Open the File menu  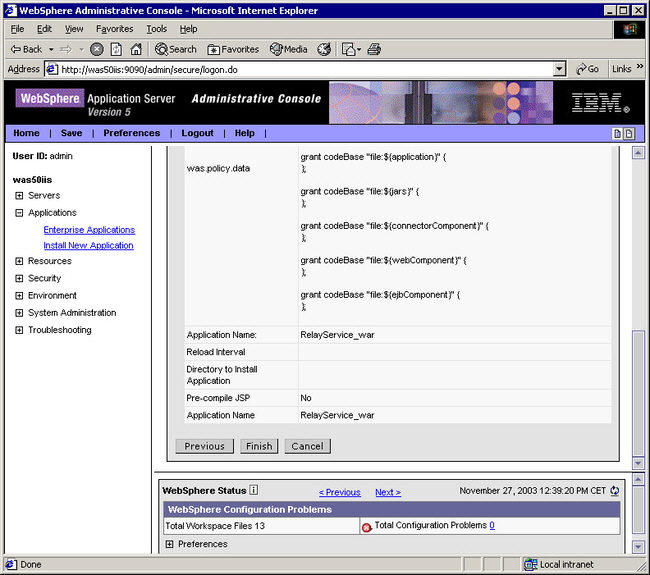[17, 29]
